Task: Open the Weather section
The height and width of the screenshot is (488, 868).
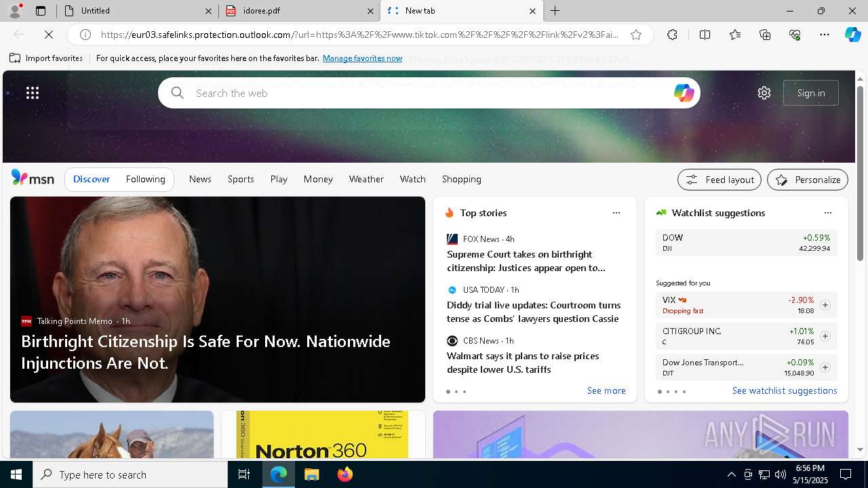Action: (x=366, y=179)
